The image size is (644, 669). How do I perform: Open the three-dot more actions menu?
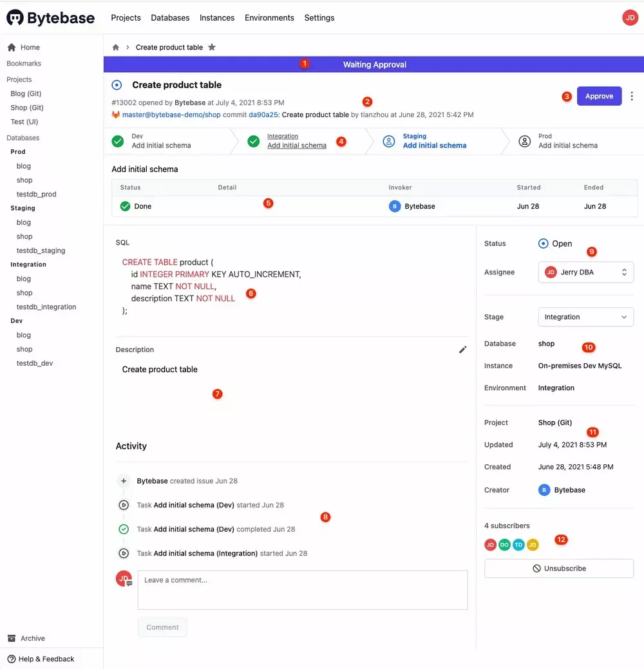632,96
